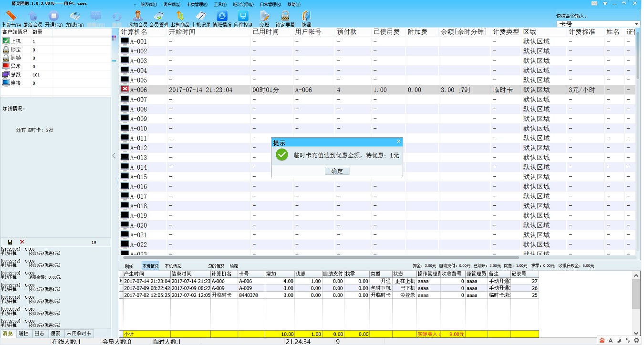Screen dimensions: 644x345
Task: Click the save disk icon above the message log
Action: pyautogui.click(x=10, y=242)
